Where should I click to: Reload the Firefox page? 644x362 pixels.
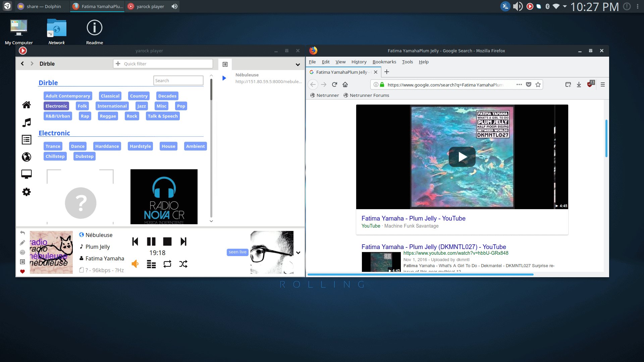tap(334, 84)
